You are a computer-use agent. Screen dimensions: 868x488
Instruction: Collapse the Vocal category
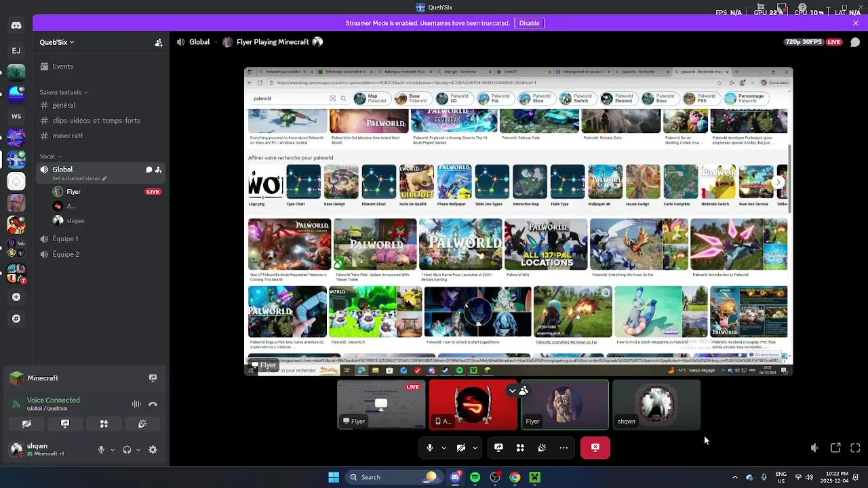point(50,157)
